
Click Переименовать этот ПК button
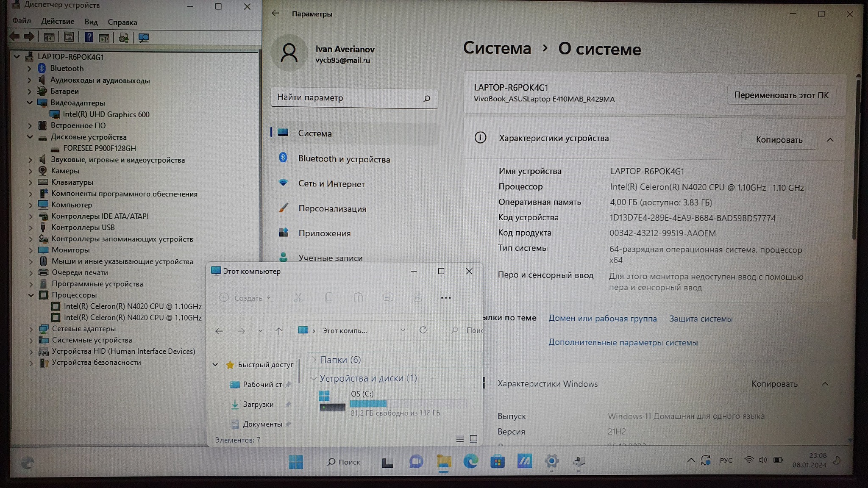pyautogui.click(x=781, y=95)
